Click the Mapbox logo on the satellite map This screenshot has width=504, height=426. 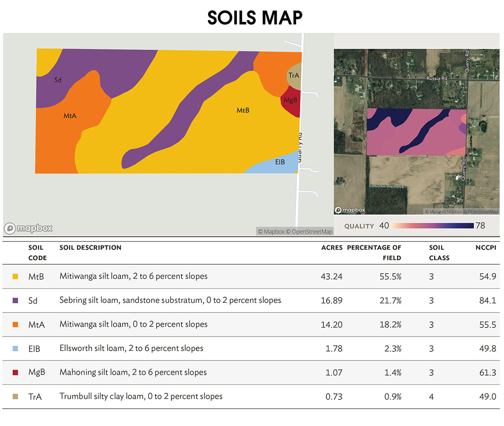pyautogui.click(x=350, y=210)
